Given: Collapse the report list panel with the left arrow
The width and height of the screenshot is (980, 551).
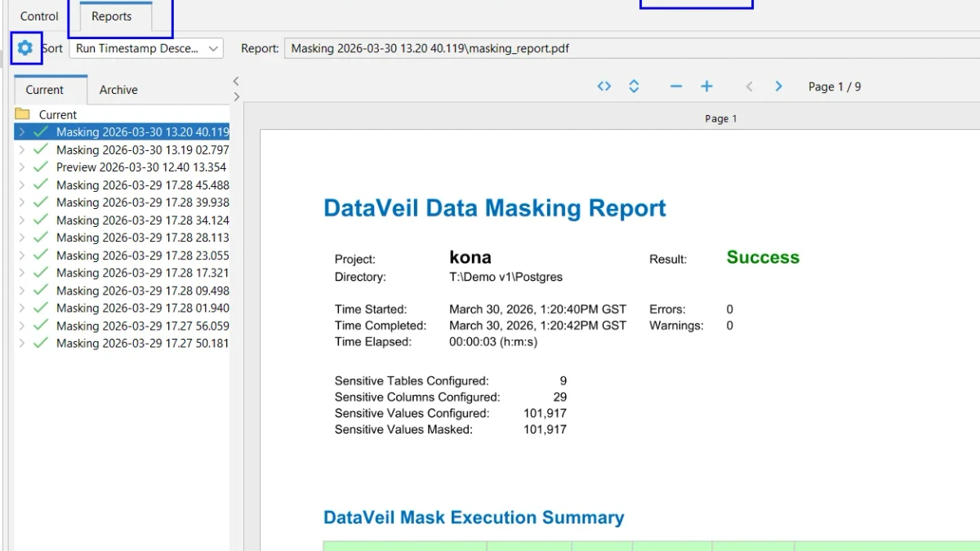Looking at the screenshot, I should pos(236,81).
